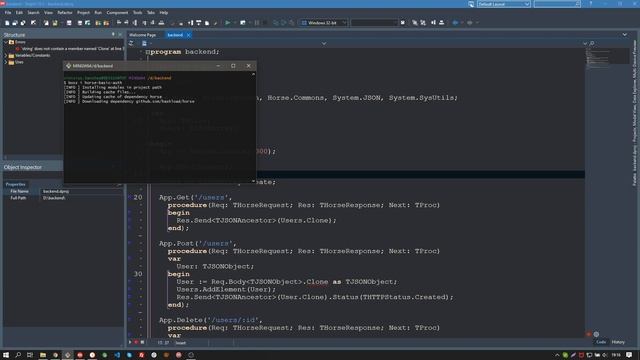The image size is (640, 360).
Task: Open Task View on taskbar
Action: tap(30, 355)
